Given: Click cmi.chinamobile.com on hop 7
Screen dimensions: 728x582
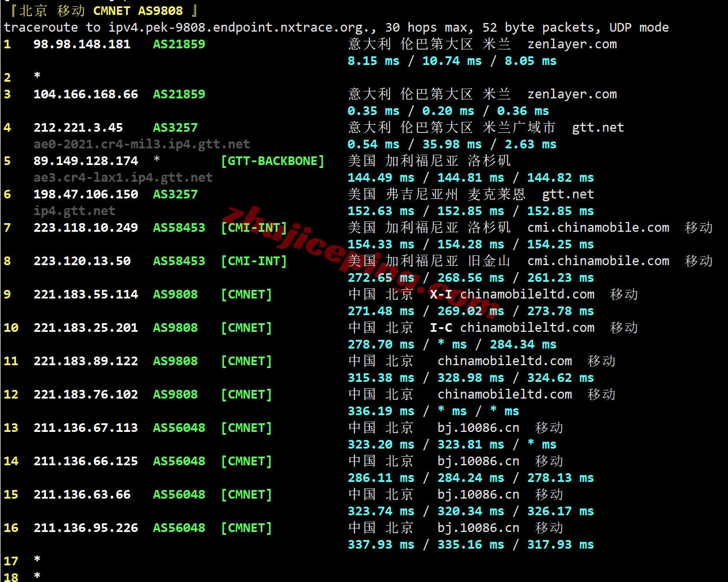Looking at the screenshot, I should 599,228.
